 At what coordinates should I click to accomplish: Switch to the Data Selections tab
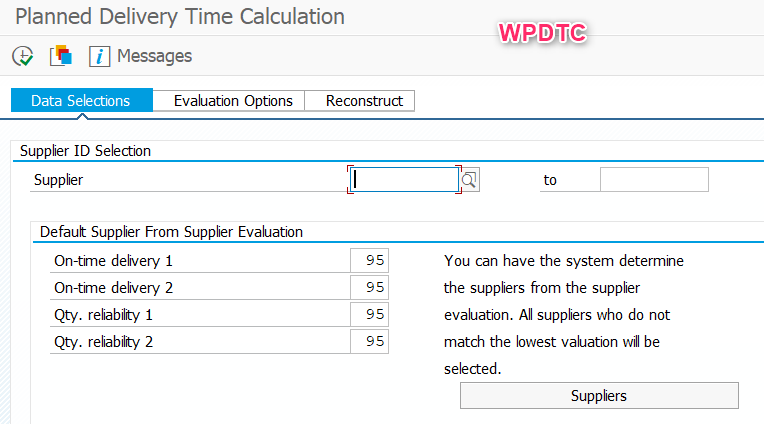81,101
